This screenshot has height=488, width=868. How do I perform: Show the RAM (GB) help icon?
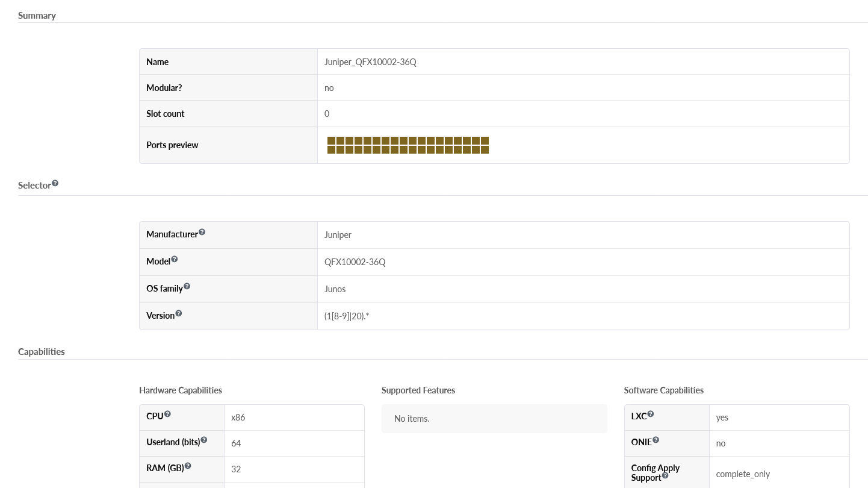[x=188, y=466]
